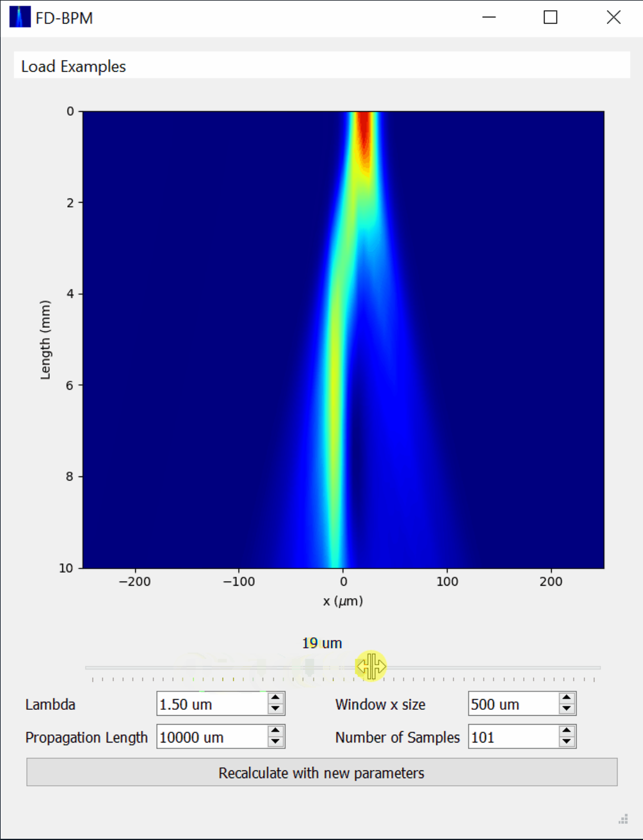Screen dimensions: 643x840
Task: Select the Propagation Length field showing 10000 um
Action: (x=211, y=737)
